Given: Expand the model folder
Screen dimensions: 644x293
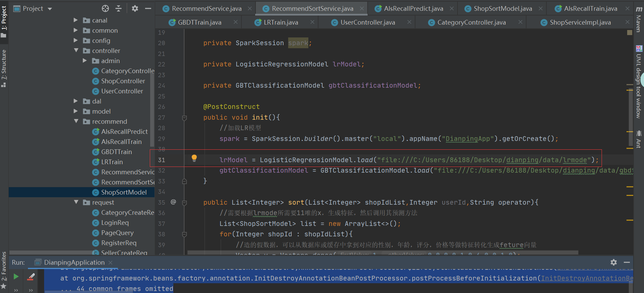Looking at the screenshot, I should 76,111.
